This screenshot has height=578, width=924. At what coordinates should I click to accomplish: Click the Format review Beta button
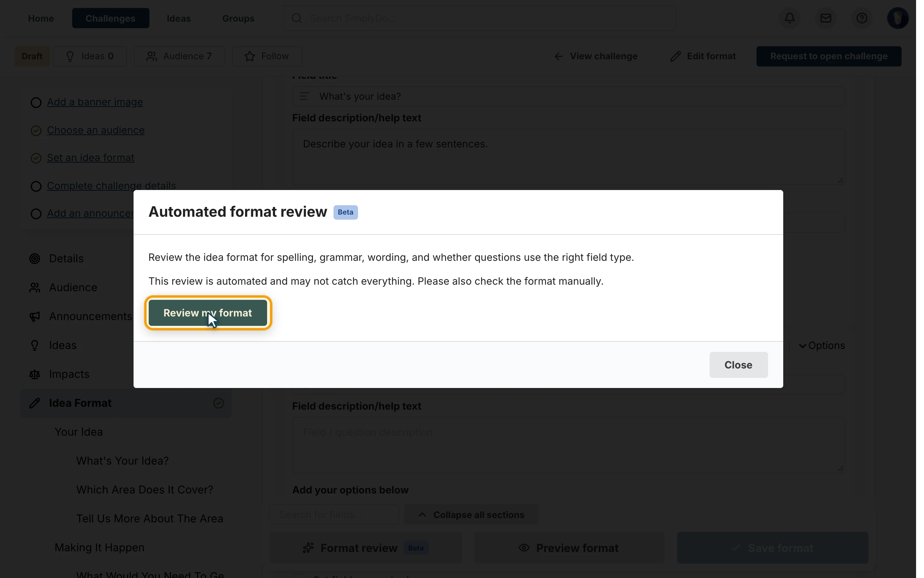click(x=365, y=547)
